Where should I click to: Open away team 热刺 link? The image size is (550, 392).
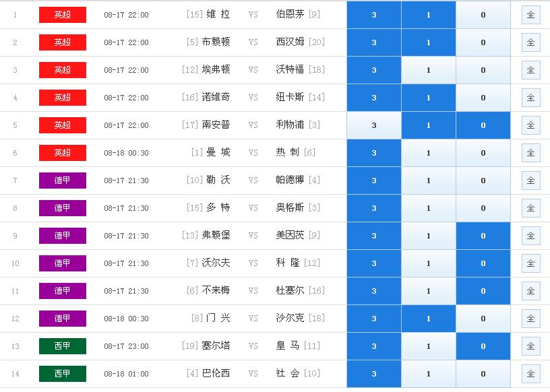coord(288,152)
